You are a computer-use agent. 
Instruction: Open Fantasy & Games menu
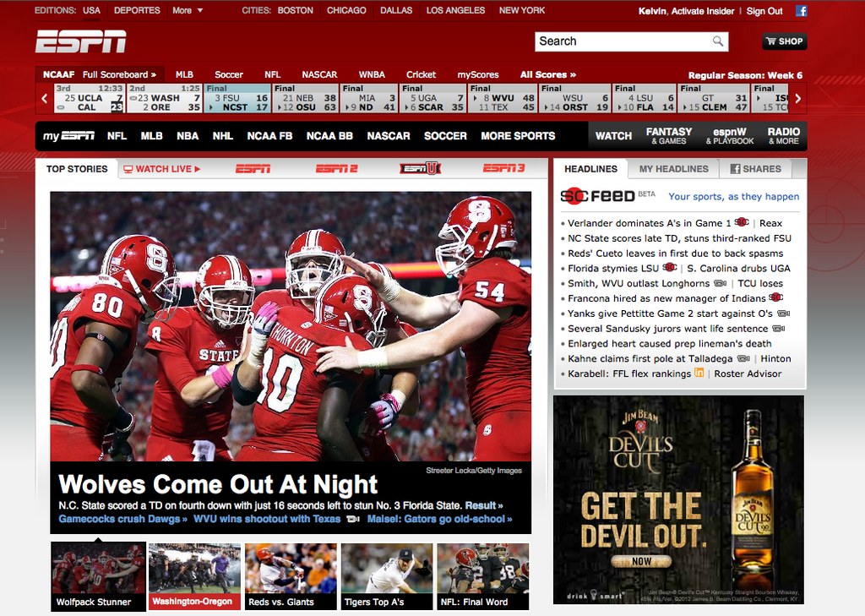669,136
